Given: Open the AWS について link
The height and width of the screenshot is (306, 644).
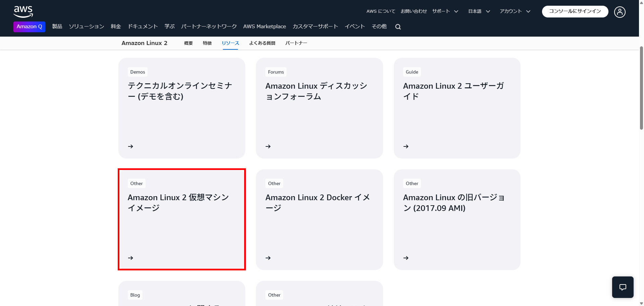Looking at the screenshot, I should tap(381, 11).
